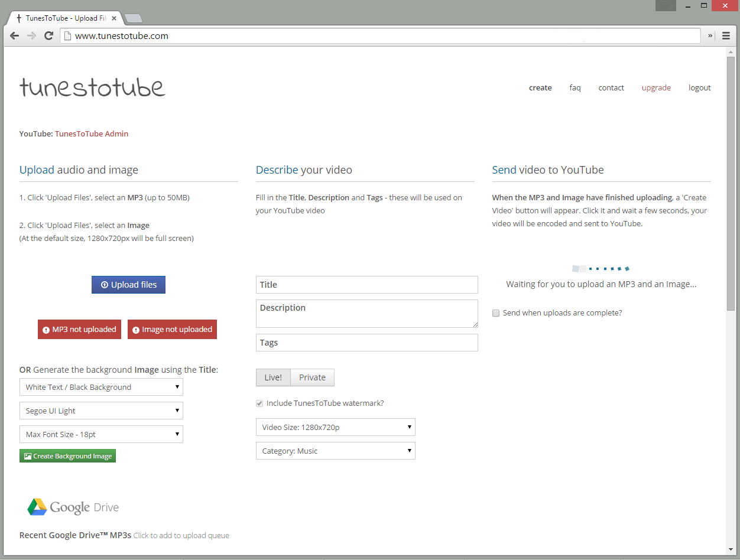The height and width of the screenshot is (560, 740).
Task: Click the browser forward arrow
Action: [x=31, y=36]
